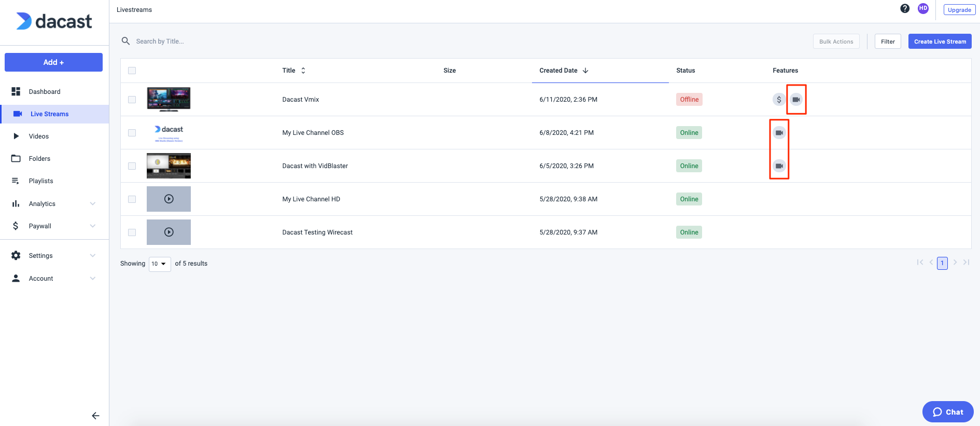Open the Chat support button
The height and width of the screenshot is (426, 980).
(x=948, y=412)
